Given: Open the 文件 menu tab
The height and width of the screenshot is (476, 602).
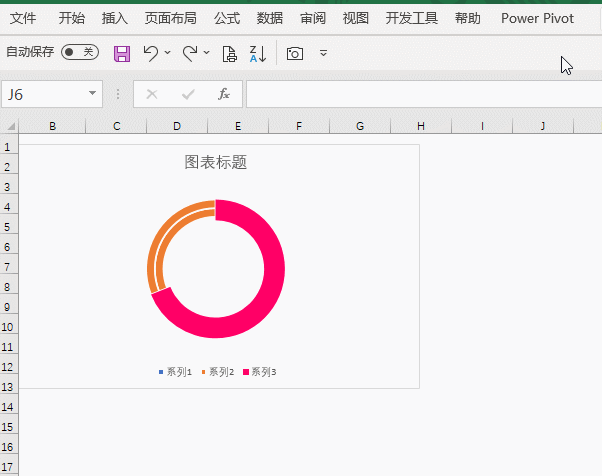Looking at the screenshot, I should 23,18.
